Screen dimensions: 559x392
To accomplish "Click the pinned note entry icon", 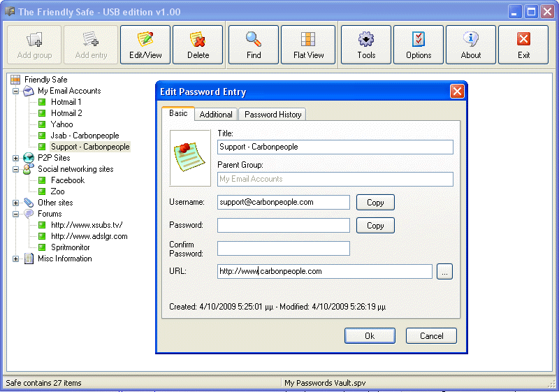I will (190, 158).
